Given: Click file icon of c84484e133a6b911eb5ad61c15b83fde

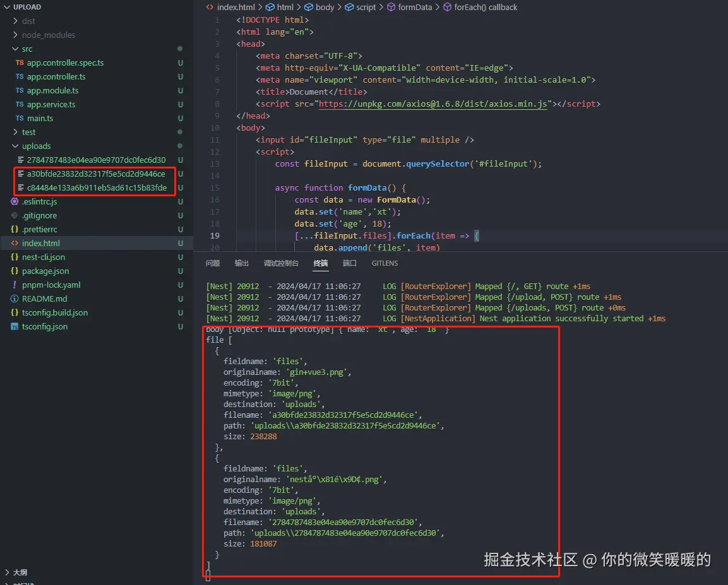Looking at the screenshot, I should (x=20, y=187).
